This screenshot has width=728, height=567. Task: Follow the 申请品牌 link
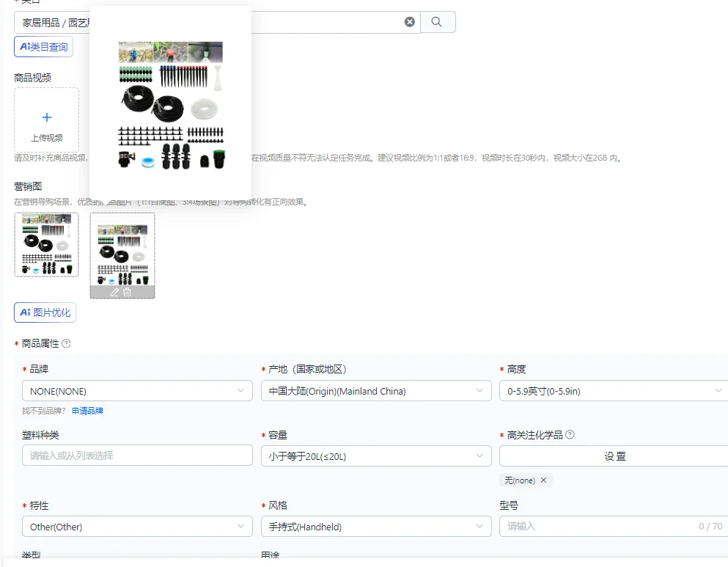[x=88, y=411]
